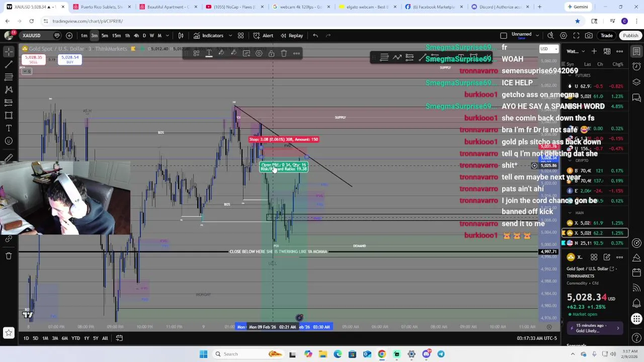
Task: Open quick search lightning icon
Action: pyautogui.click(x=550, y=36)
